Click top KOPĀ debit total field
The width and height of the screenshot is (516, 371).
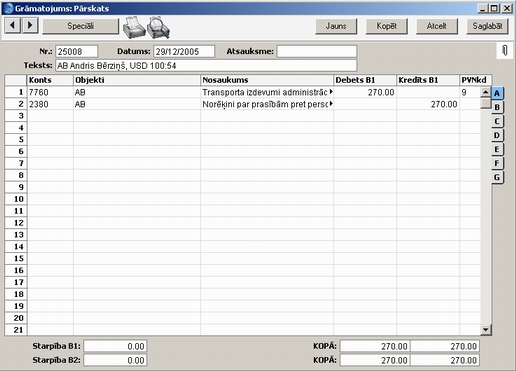375,346
